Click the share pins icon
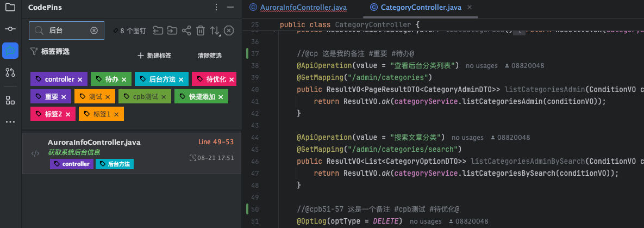This screenshot has height=228, width=644. [x=186, y=30]
